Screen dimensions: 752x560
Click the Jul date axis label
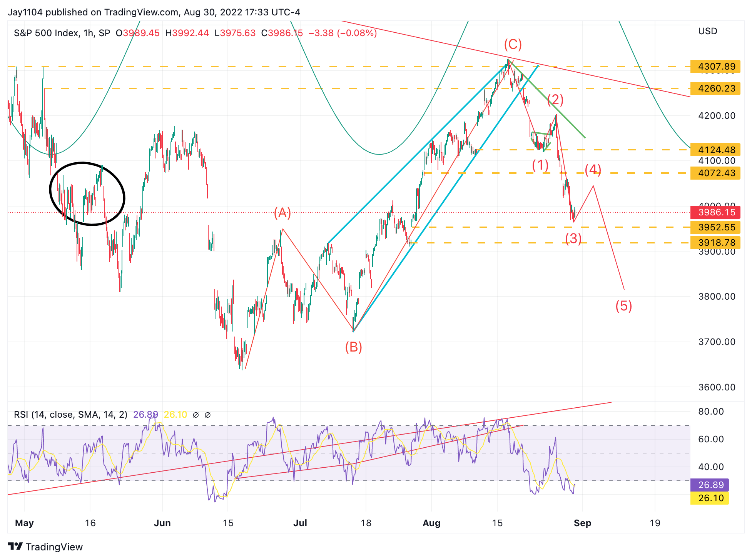coord(300,523)
